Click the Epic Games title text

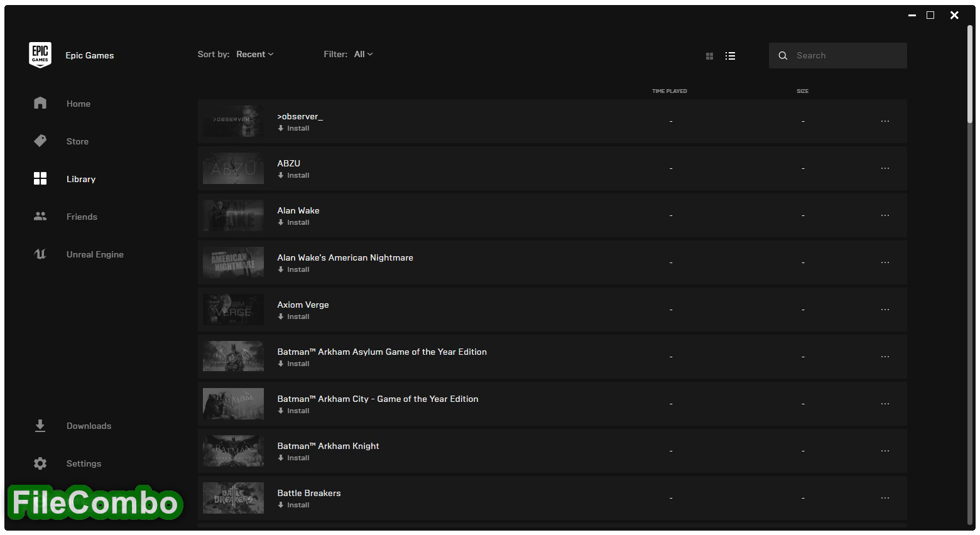[90, 55]
